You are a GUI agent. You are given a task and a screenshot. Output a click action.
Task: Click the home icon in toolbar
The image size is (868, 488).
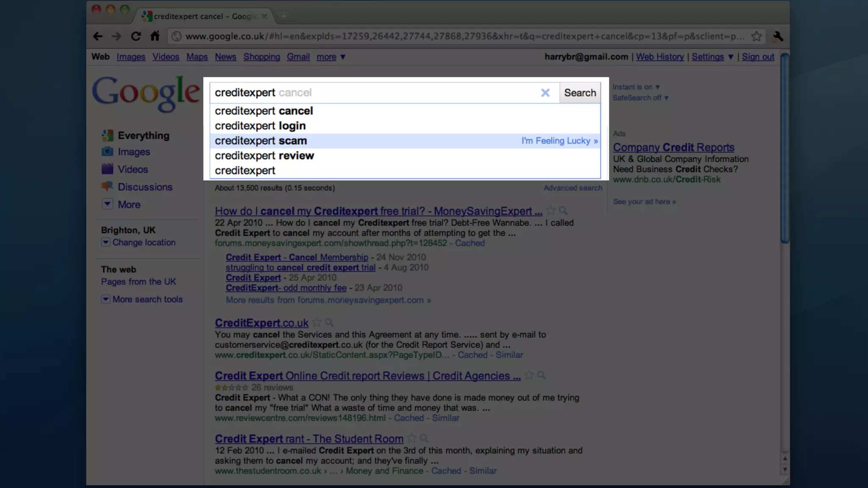[x=155, y=36]
